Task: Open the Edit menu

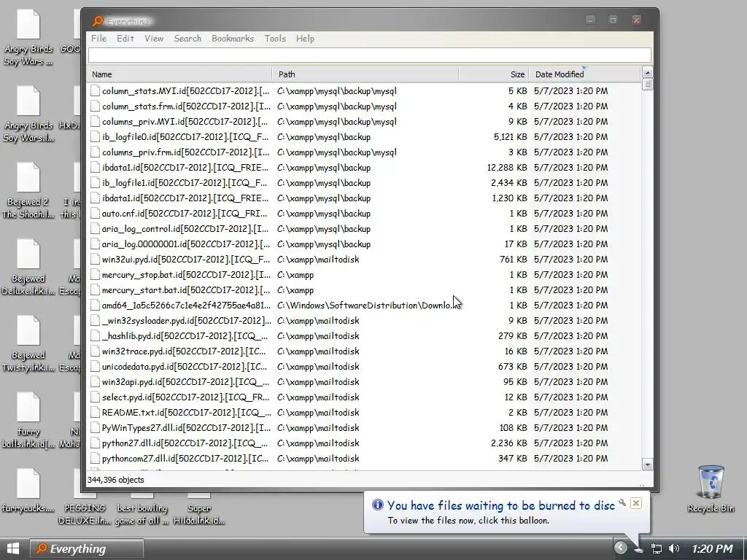Action: pyautogui.click(x=125, y=39)
